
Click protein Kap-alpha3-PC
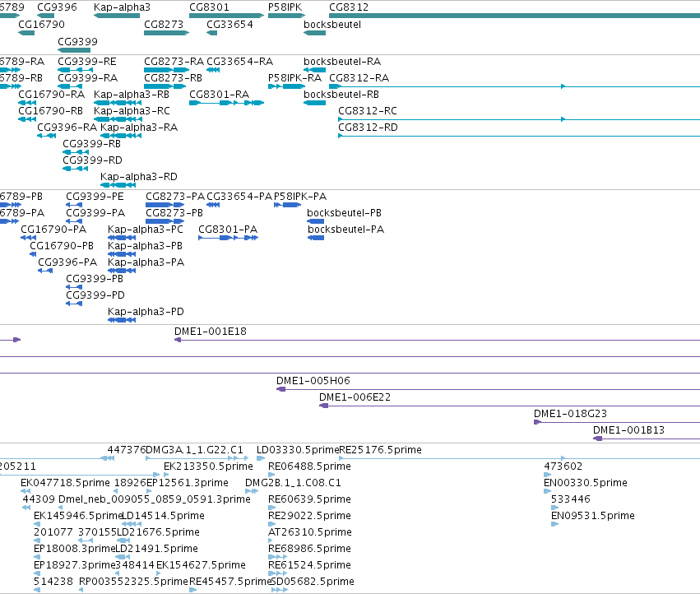[146, 230]
